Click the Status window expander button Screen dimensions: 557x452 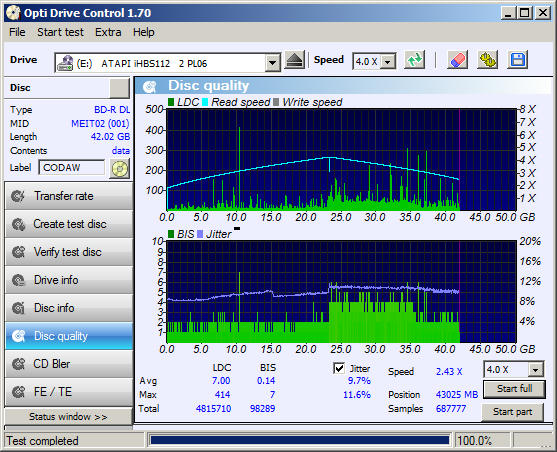[68, 416]
